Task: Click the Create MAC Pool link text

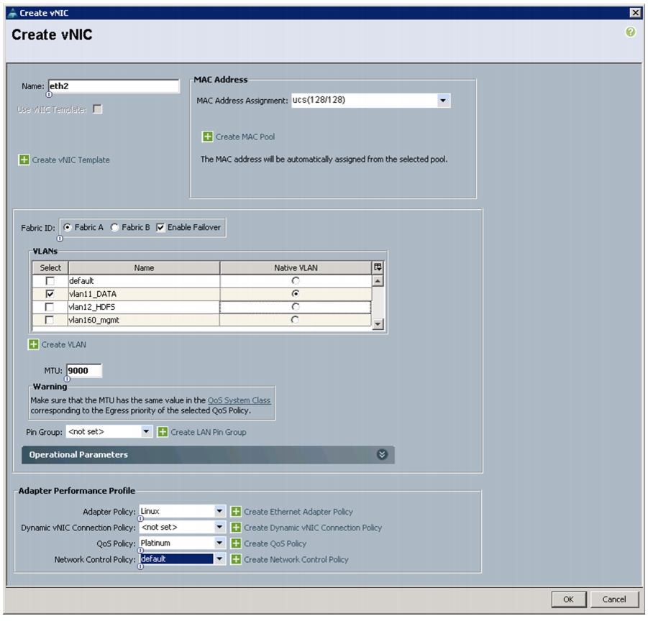Action: coord(245,137)
